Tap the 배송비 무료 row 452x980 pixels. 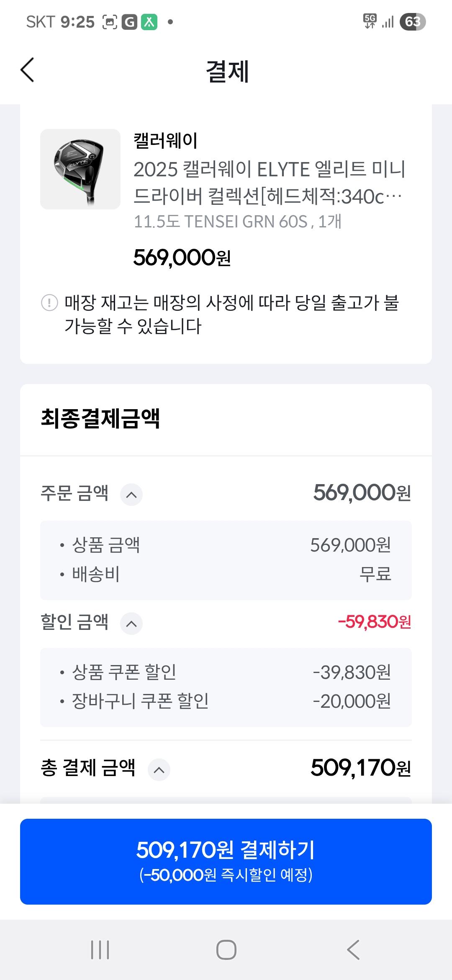click(x=226, y=574)
